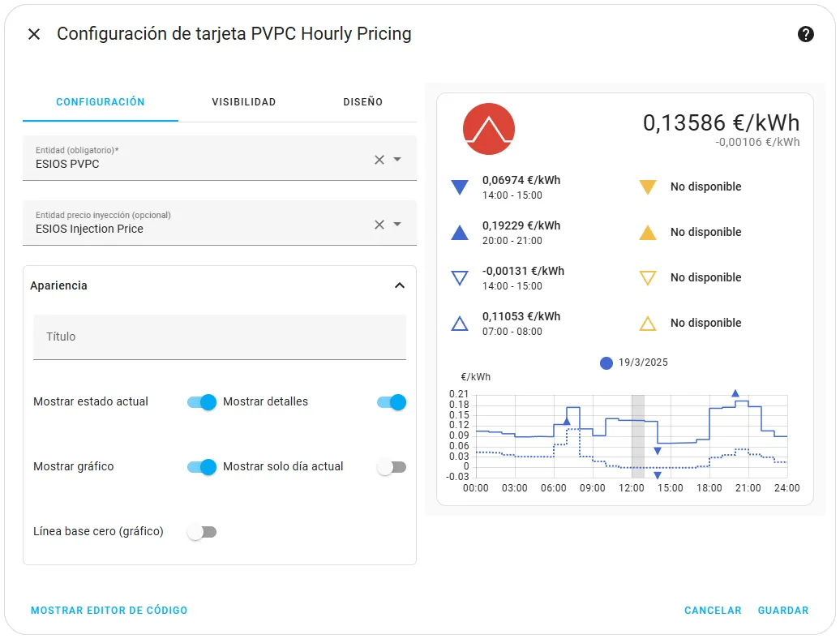Enable Mostrar solo día actual
840x639 pixels.
coord(391,467)
